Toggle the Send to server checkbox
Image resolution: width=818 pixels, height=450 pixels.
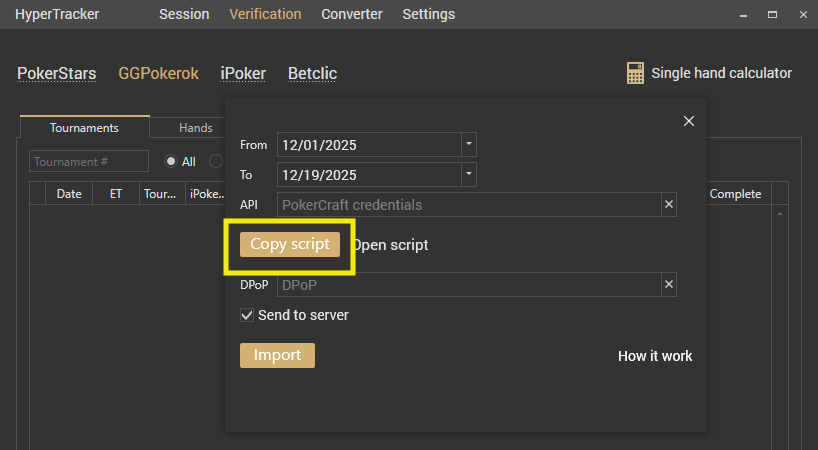pyautogui.click(x=247, y=315)
